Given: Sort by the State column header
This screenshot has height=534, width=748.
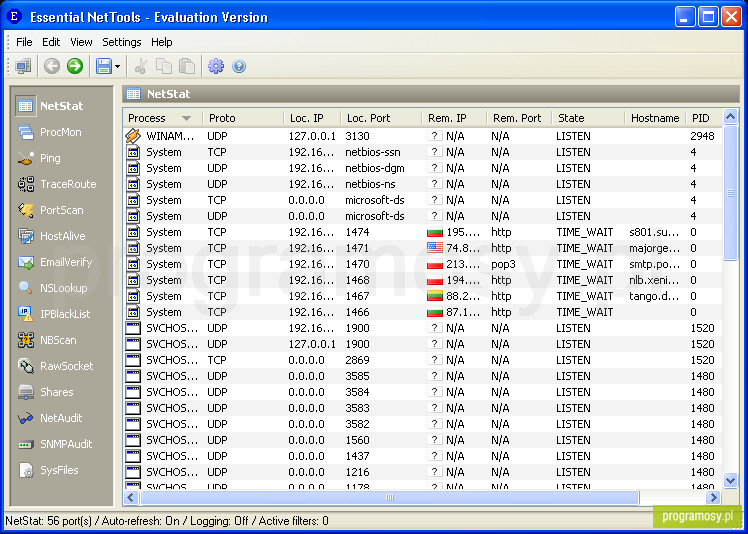Looking at the screenshot, I should click(x=588, y=118).
